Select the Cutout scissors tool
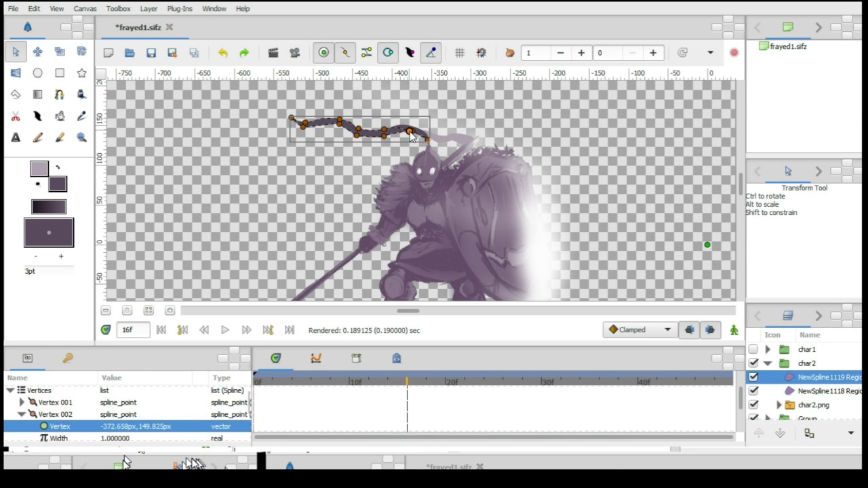This screenshot has width=868, height=488. coord(16,116)
